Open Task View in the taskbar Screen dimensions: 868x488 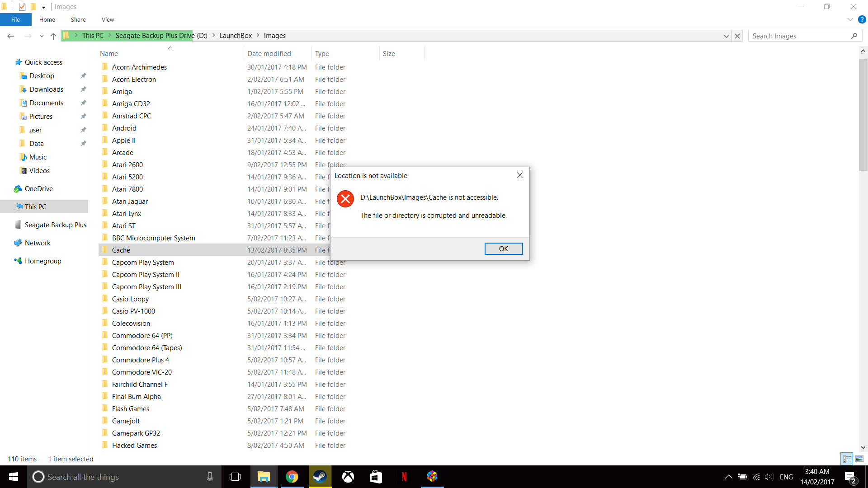pos(235,477)
